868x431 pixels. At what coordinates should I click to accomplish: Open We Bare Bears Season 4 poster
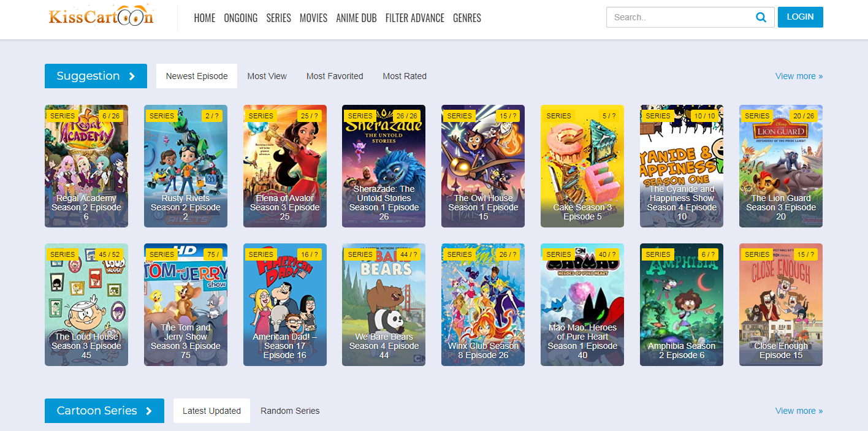384,305
